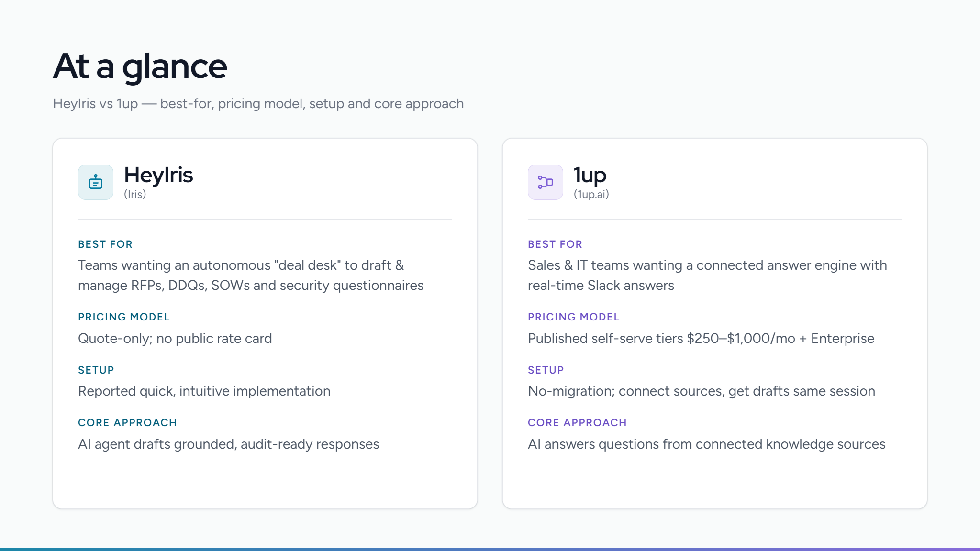The width and height of the screenshot is (980, 551).
Task: Click the HeyIris robot icon
Action: click(x=96, y=182)
